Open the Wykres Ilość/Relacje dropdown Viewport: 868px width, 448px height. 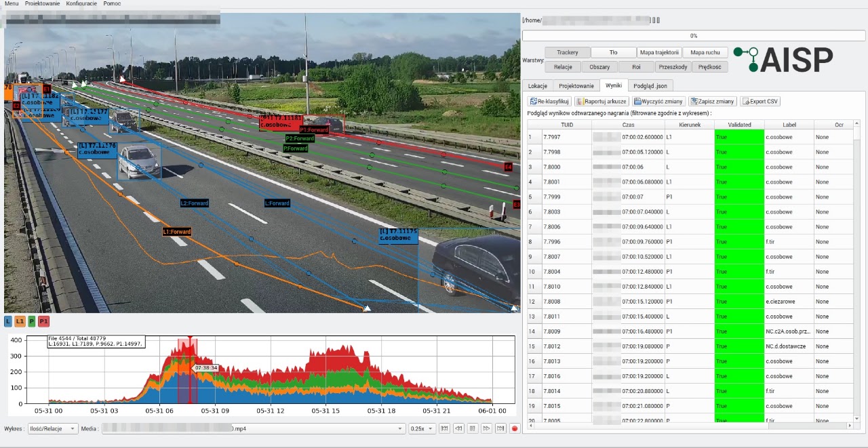coord(53,428)
